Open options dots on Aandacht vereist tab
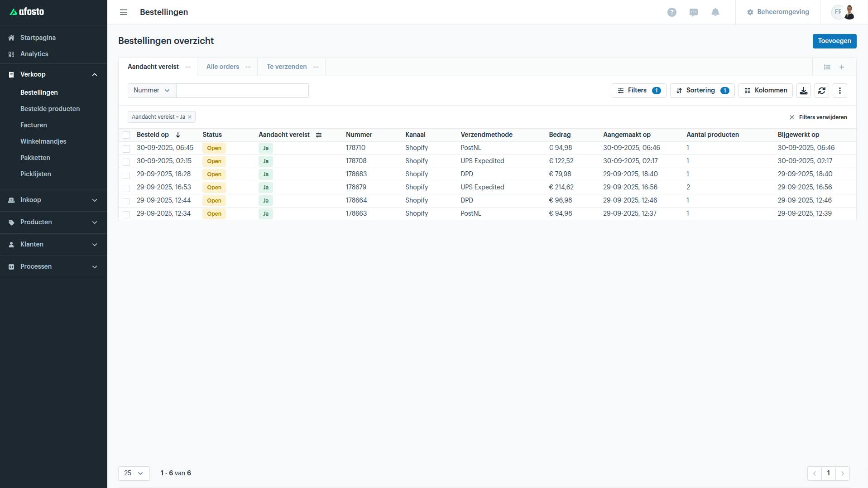The width and height of the screenshot is (868, 488). (188, 67)
